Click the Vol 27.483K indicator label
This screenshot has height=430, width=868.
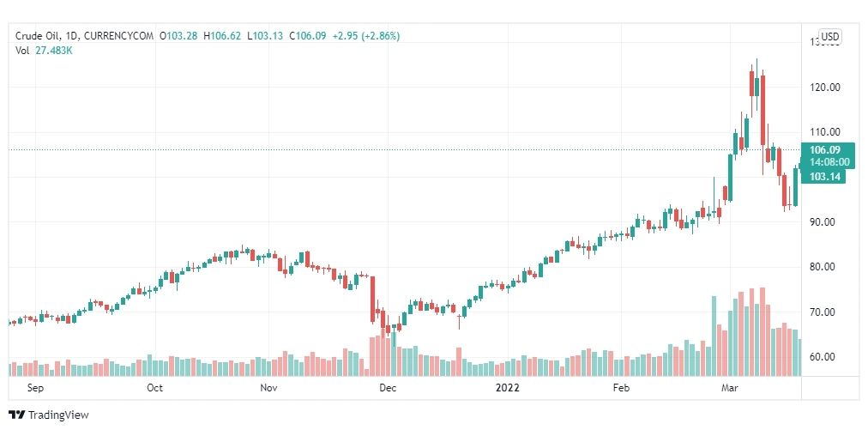44,51
